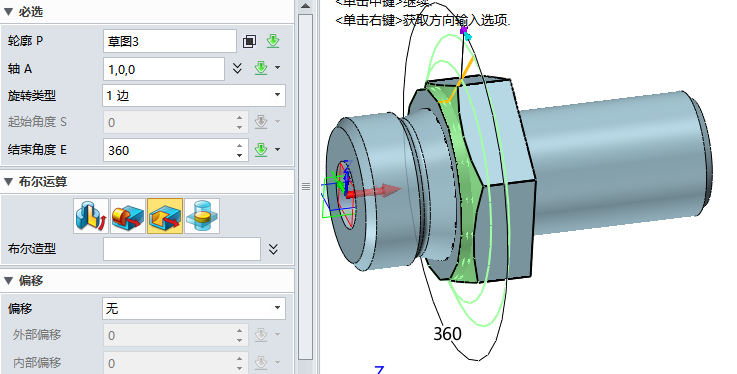
Task: Click the panel vertical scrollbar thumb
Action: (x=306, y=186)
